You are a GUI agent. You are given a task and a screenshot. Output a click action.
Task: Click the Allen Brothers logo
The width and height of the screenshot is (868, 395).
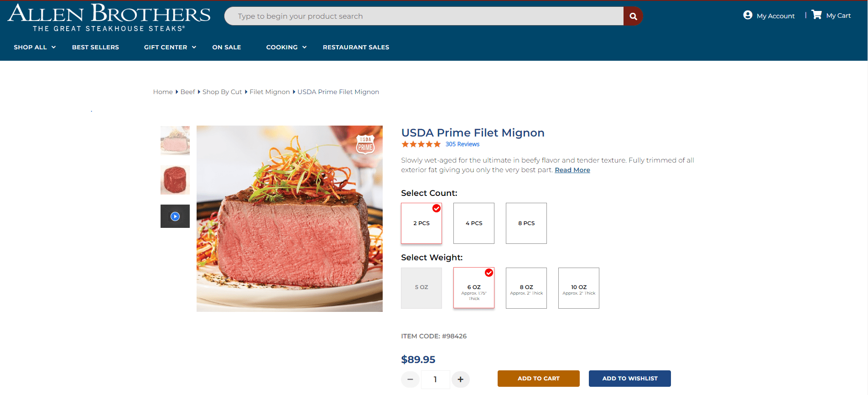click(x=109, y=17)
